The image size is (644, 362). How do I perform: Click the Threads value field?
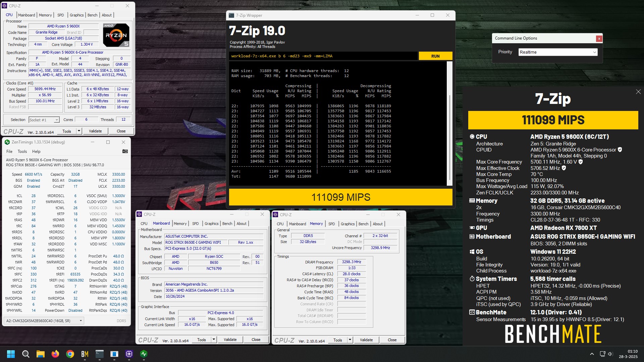[123, 120]
